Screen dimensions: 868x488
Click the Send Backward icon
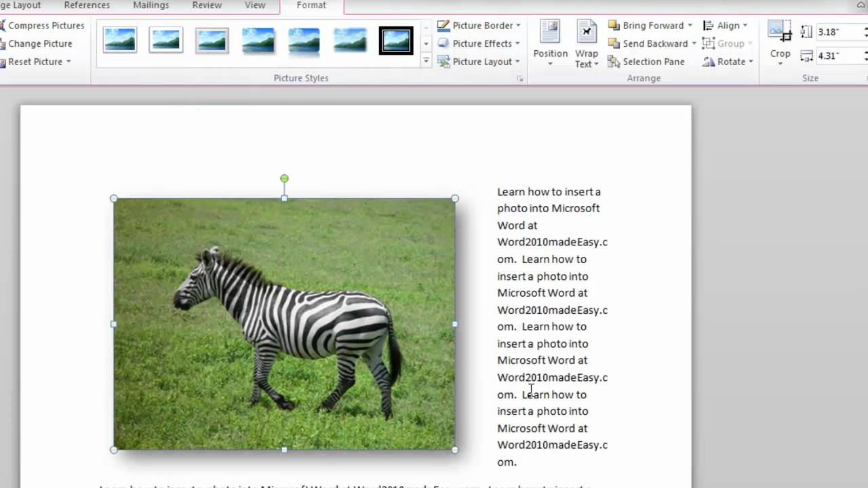tap(614, 43)
